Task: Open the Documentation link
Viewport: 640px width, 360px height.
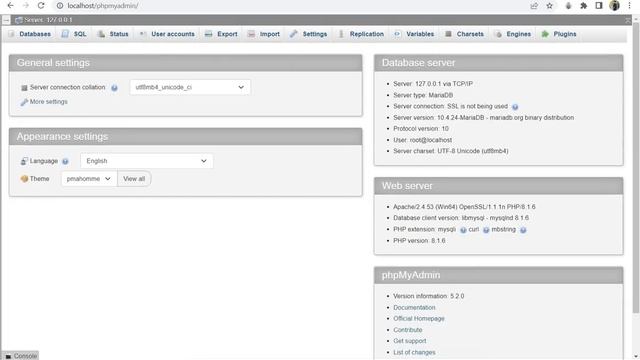Action: coord(414,307)
